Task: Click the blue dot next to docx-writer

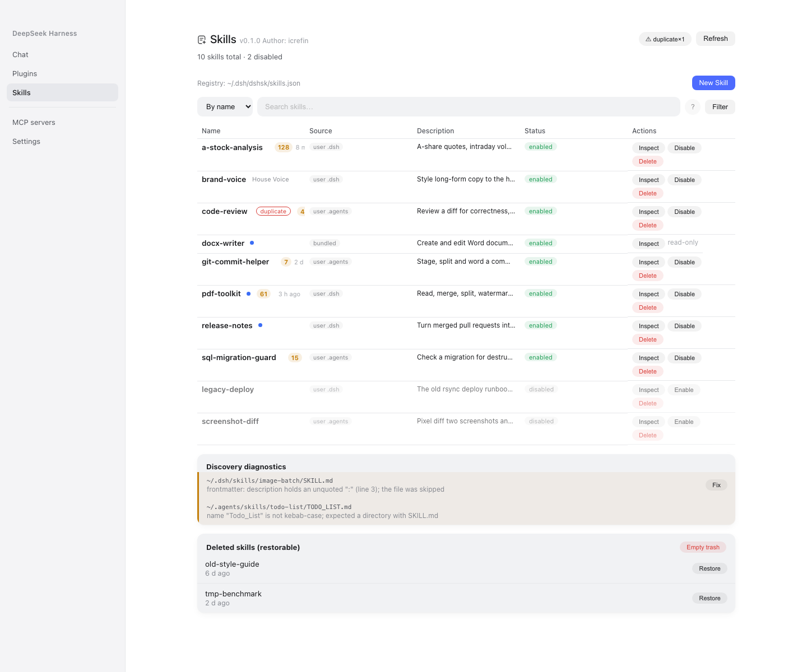Action: (252, 243)
